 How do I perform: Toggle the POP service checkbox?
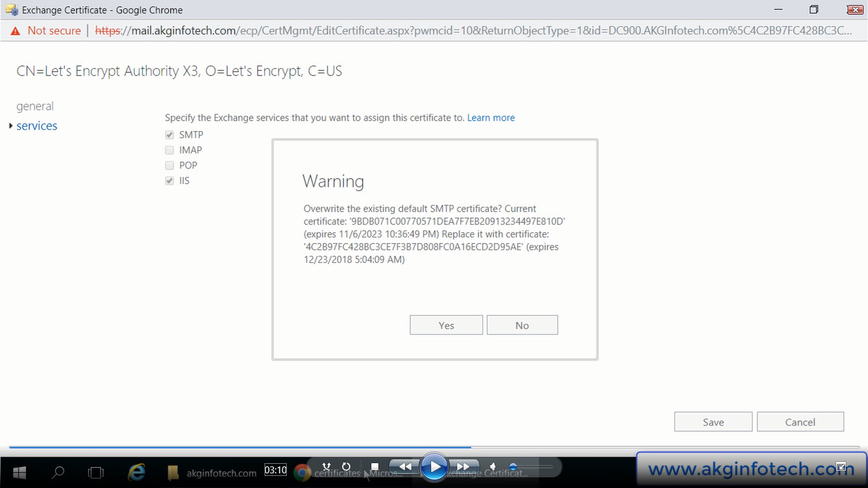(x=170, y=165)
